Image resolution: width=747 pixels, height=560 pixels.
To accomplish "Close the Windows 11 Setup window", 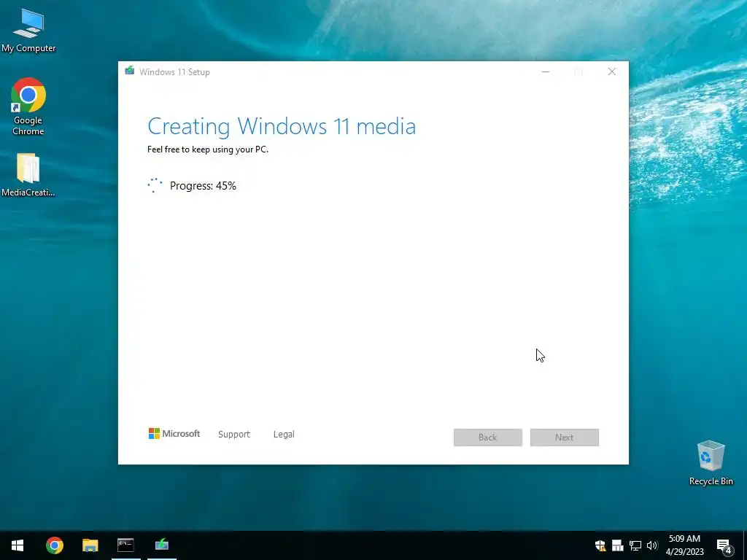I will point(612,72).
